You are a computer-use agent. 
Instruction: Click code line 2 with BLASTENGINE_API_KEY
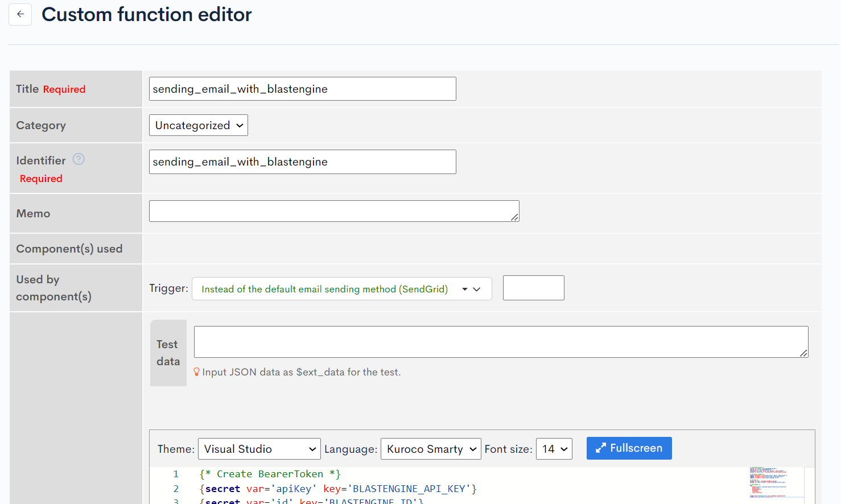pos(338,489)
